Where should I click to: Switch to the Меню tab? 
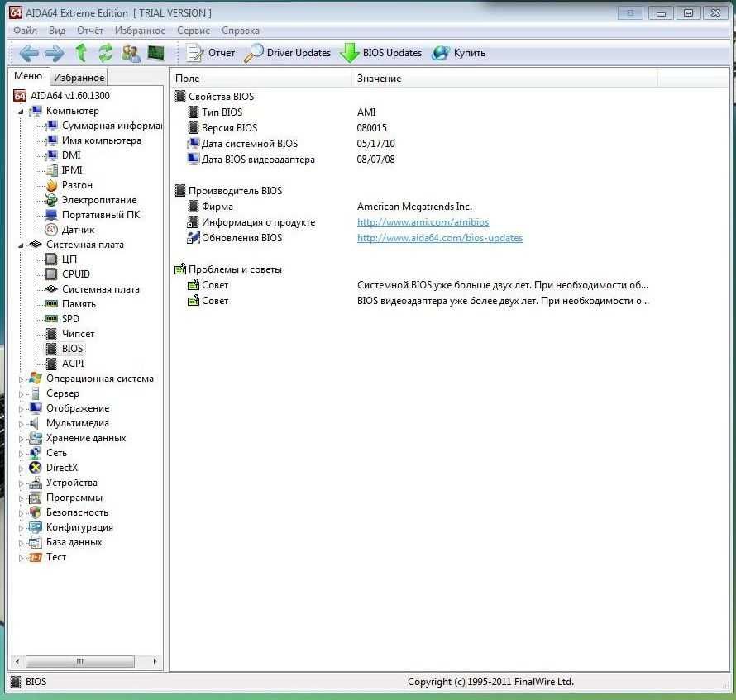point(28,76)
